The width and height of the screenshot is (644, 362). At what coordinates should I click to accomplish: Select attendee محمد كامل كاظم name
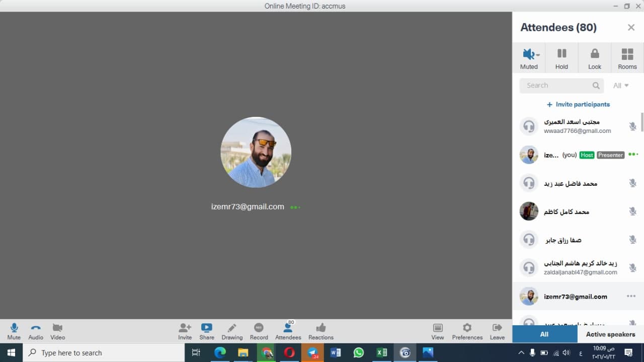coord(567,212)
